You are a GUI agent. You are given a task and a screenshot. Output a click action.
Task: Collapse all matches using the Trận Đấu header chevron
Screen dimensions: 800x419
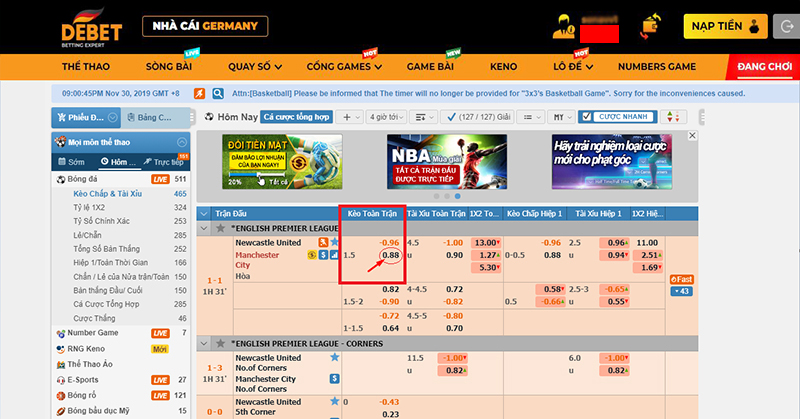click(x=204, y=213)
